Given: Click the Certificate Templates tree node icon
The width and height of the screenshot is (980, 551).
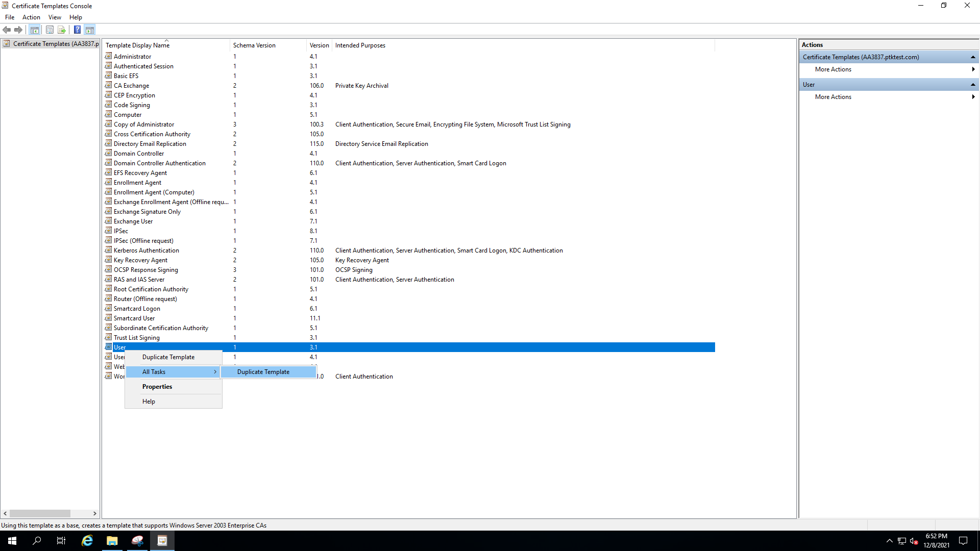Looking at the screenshot, I should coord(7,44).
